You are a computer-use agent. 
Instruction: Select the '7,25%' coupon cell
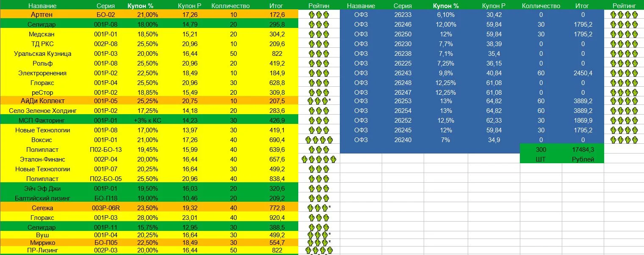445,63
